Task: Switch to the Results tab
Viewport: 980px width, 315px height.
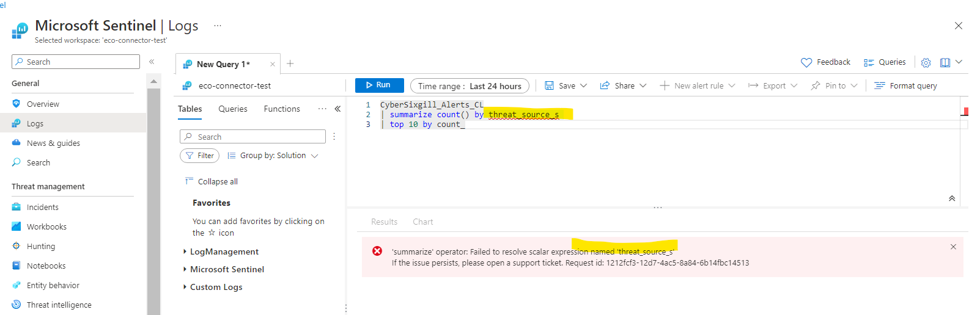Action: point(384,222)
